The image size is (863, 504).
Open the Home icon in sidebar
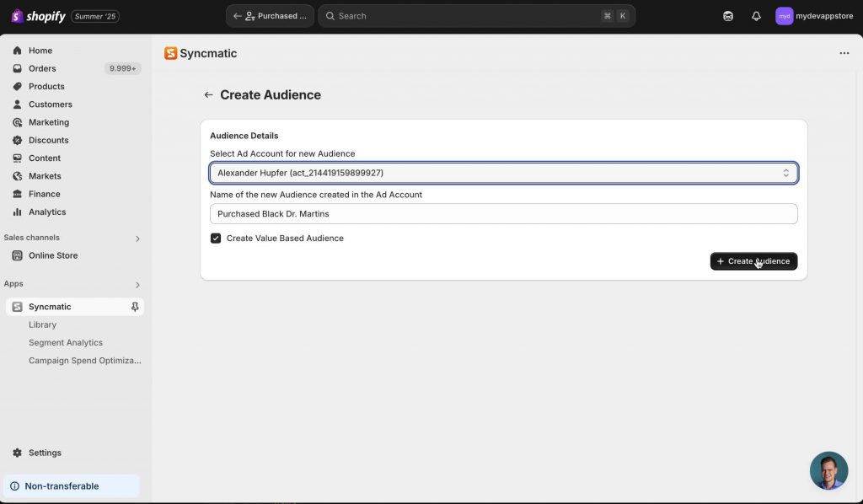click(17, 51)
